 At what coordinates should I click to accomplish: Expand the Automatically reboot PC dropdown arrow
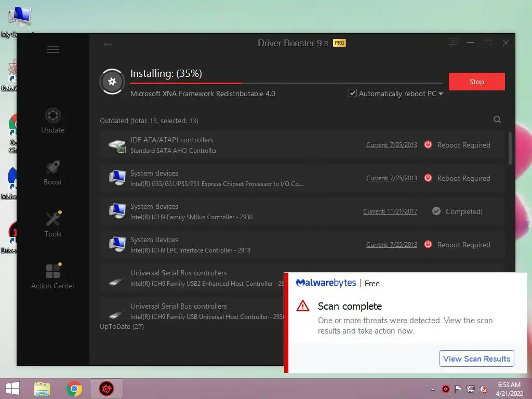point(441,94)
